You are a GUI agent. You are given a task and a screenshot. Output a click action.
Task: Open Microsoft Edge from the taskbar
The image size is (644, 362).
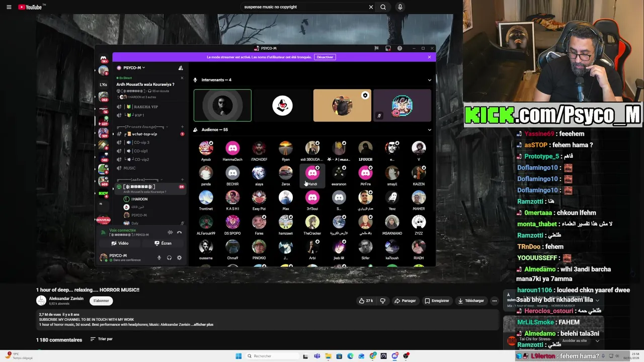click(350, 356)
